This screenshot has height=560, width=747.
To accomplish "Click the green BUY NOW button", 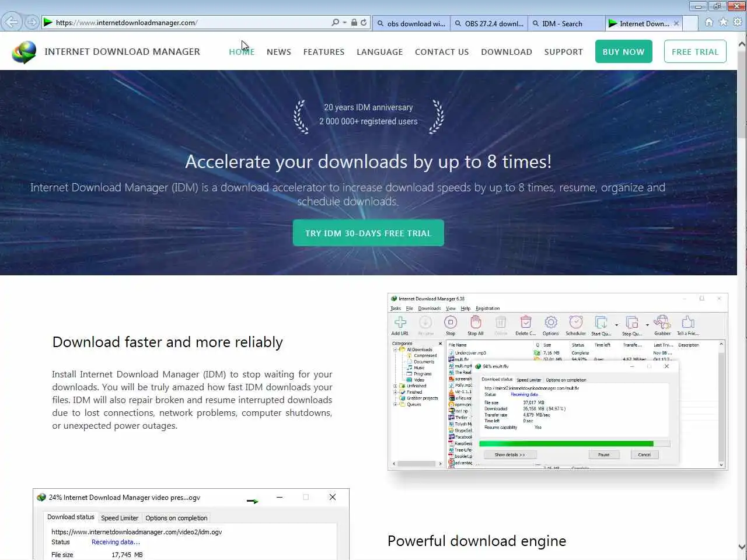I will pyautogui.click(x=623, y=51).
